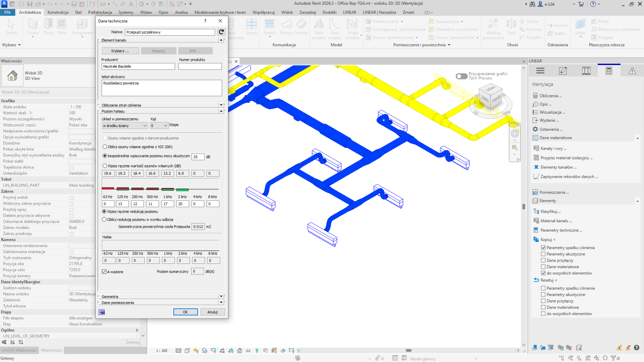Click the pencil edit tab in LINEAR panel
Screen dimensions: 644x362
coord(563,71)
